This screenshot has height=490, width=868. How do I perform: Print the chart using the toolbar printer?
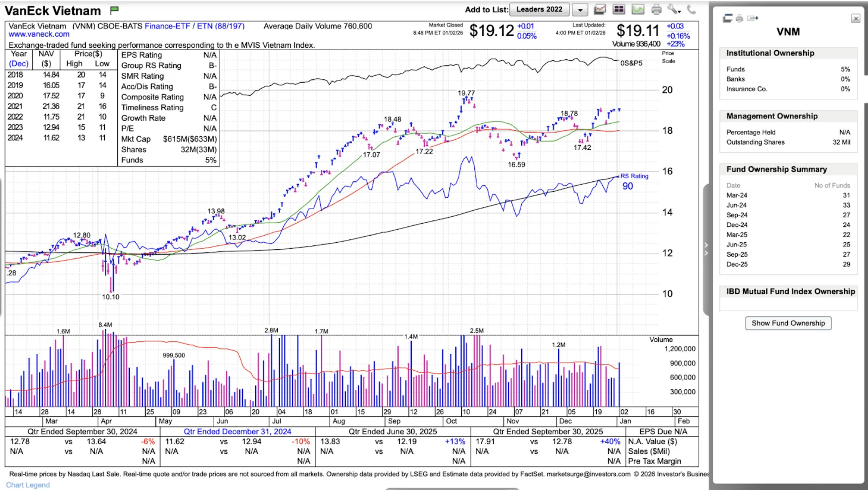click(x=656, y=9)
